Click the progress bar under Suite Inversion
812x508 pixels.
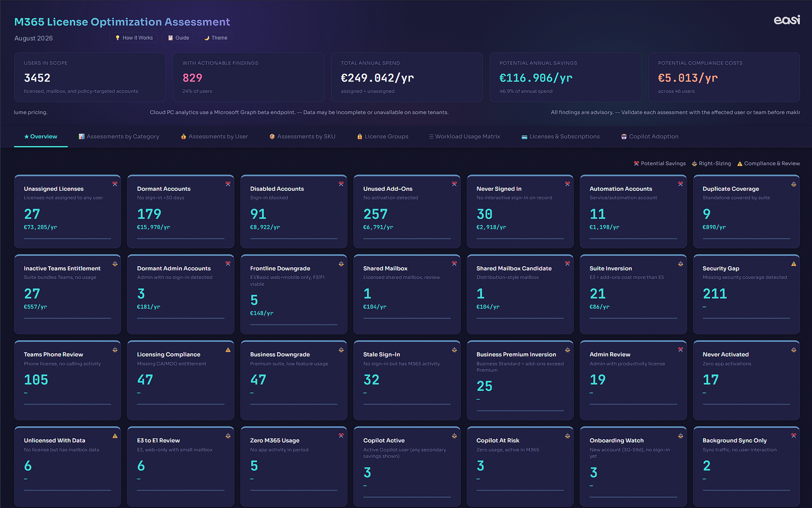(x=633, y=319)
